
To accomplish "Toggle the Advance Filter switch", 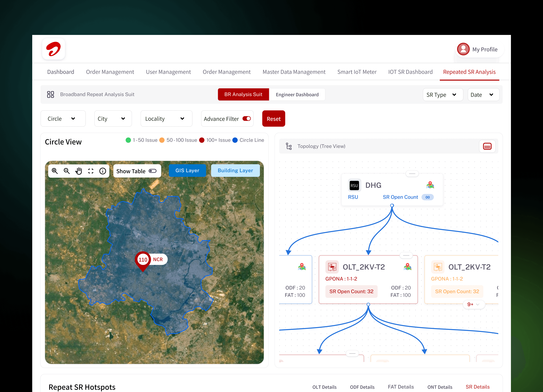I will pos(246,119).
